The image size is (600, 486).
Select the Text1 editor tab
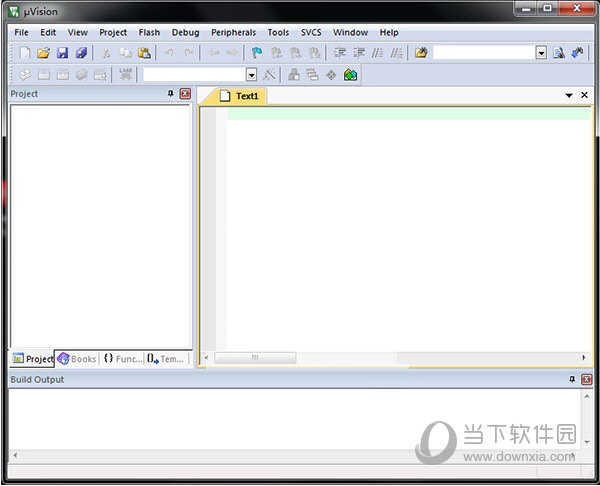point(239,96)
